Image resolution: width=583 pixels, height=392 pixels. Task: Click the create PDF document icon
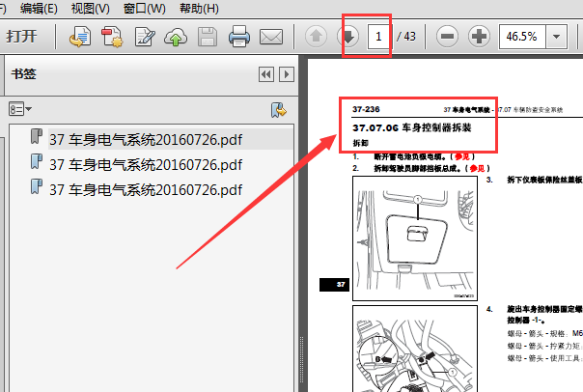pyautogui.click(x=80, y=37)
